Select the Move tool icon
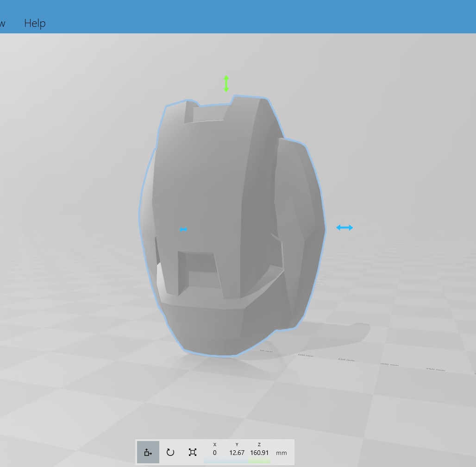This screenshot has height=467, width=476. [x=148, y=452]
